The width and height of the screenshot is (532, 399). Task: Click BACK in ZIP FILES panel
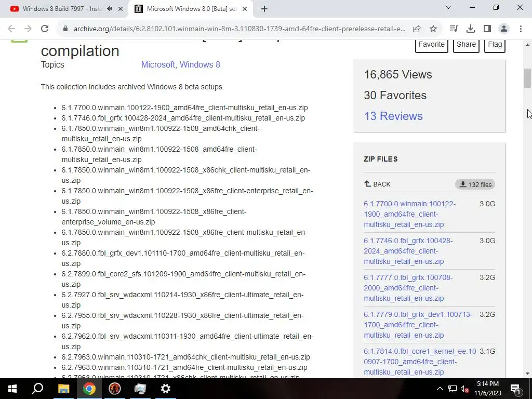(x=377, y=184)
